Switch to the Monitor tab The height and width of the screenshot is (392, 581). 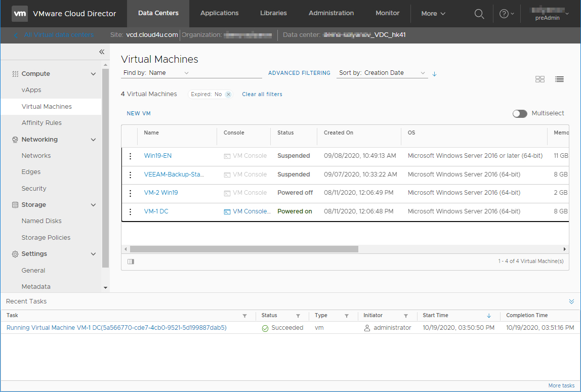388,13
